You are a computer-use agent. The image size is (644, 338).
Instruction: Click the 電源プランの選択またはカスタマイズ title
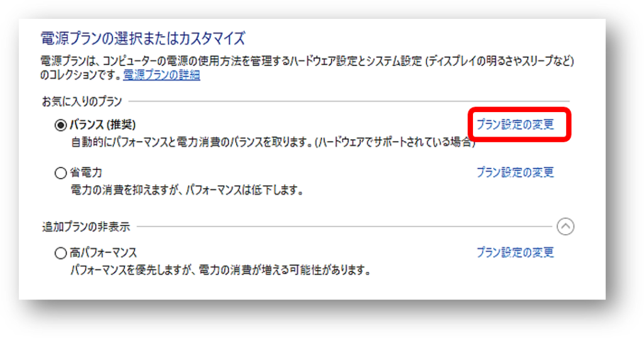[x=143, y=38]
